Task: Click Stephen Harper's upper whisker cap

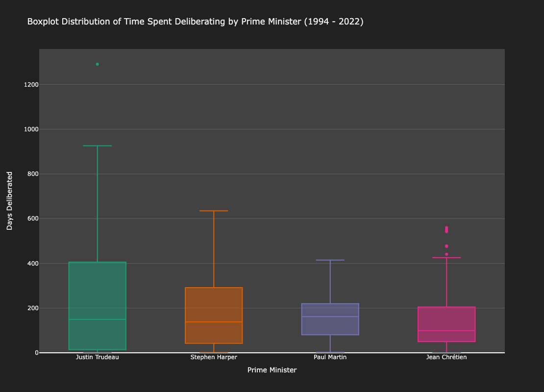Action: (214, 211)
